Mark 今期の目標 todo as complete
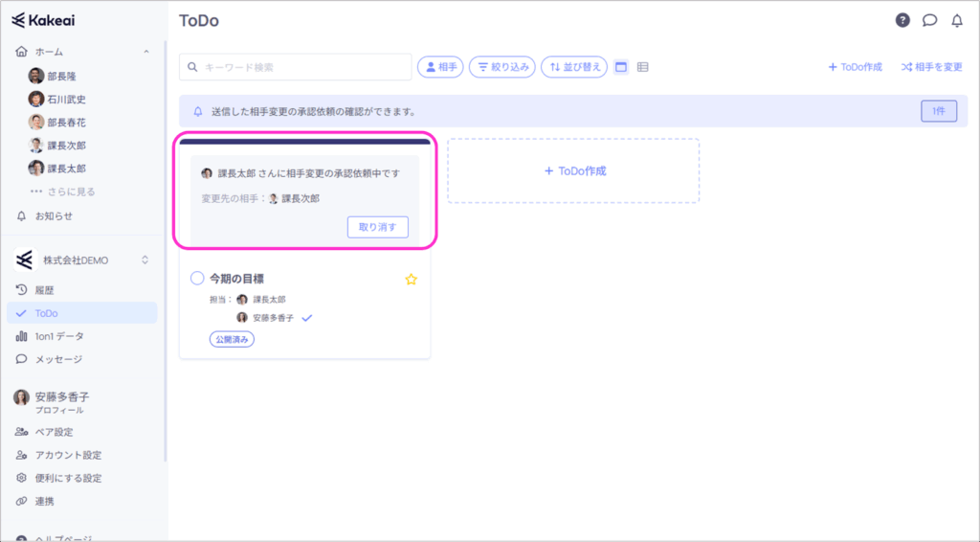 [x=197, y=279]
